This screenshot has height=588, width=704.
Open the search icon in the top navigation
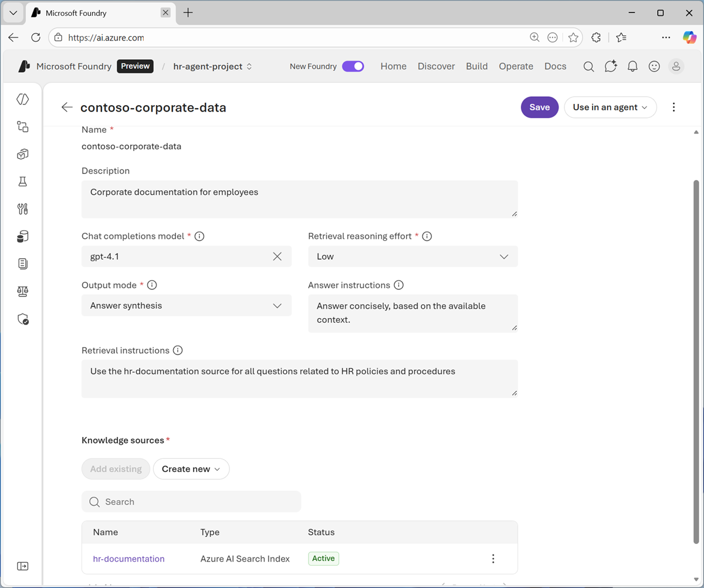588,66
